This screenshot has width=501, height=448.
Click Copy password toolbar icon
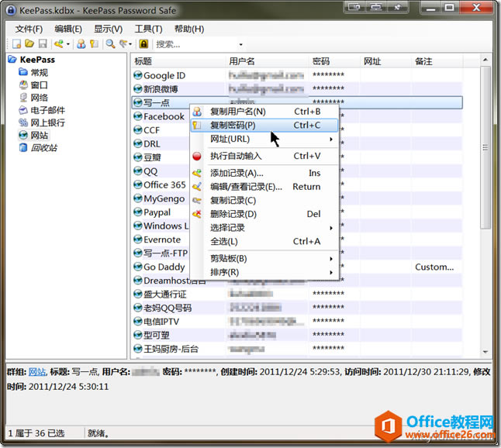point(94,43)
